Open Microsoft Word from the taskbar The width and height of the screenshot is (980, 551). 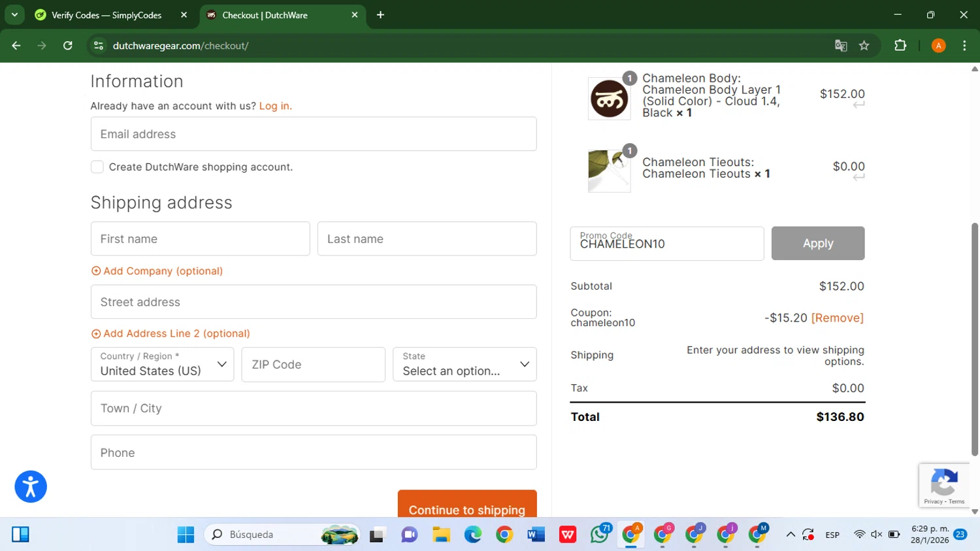536,535
